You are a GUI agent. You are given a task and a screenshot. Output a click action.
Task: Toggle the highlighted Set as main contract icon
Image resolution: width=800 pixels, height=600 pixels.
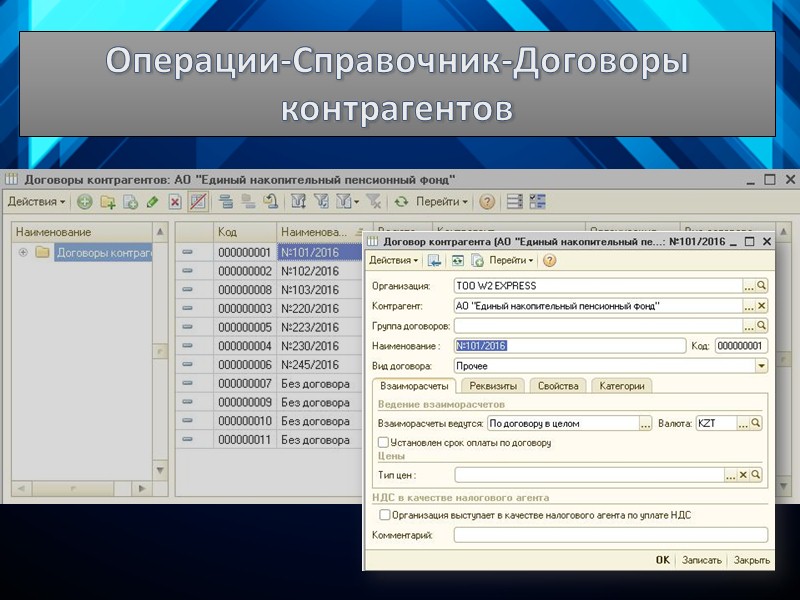point(198,202)
